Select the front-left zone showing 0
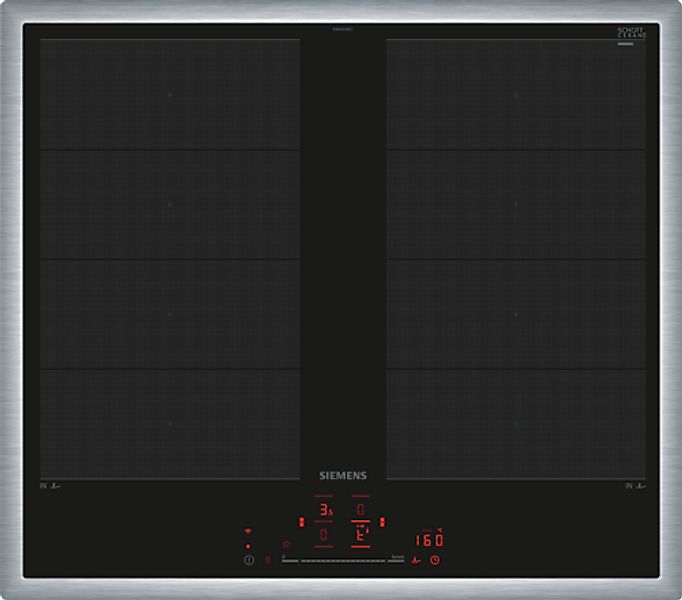This screenshot has width=682, height=600. pos(324,534)
